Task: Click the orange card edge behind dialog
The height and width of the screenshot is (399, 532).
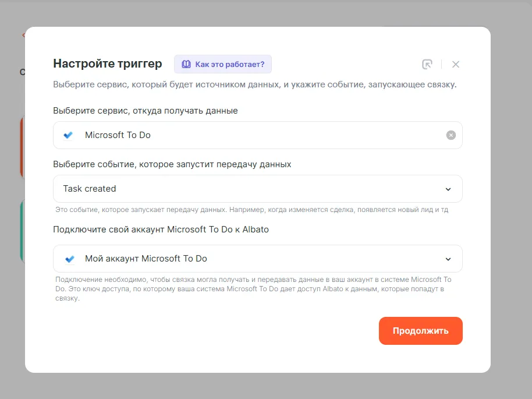Action: pos(22,147)
